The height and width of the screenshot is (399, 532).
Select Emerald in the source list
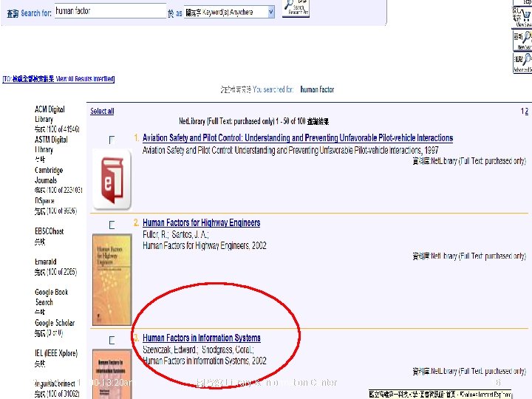(46, 262)
